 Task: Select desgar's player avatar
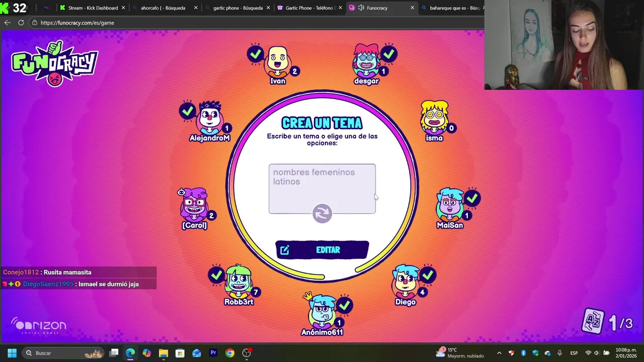[366, 61]
